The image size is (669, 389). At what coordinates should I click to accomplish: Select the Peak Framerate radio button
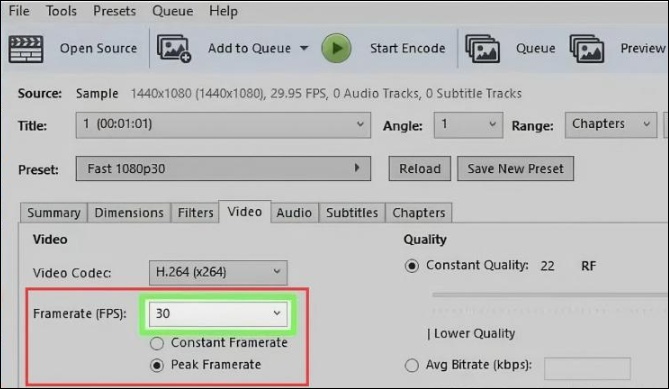157,365
